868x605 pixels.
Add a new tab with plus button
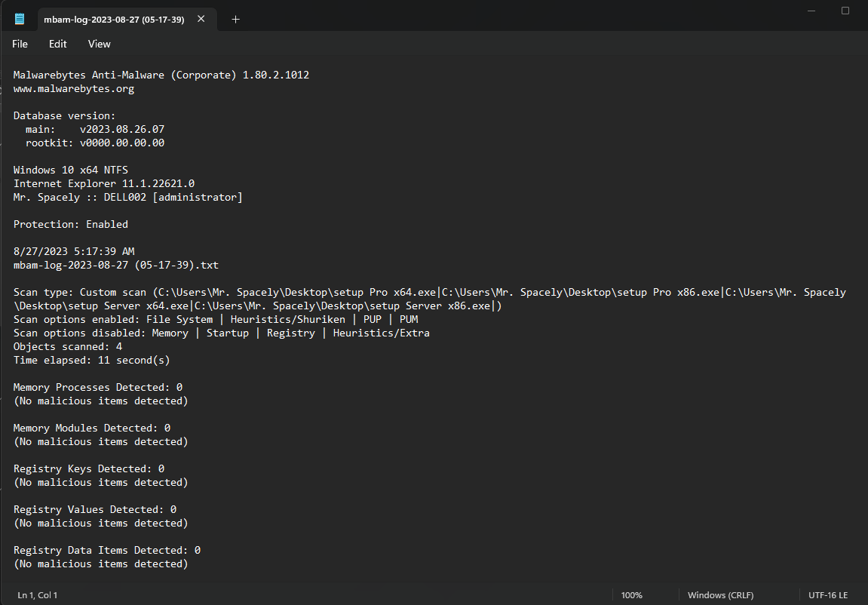235,20
